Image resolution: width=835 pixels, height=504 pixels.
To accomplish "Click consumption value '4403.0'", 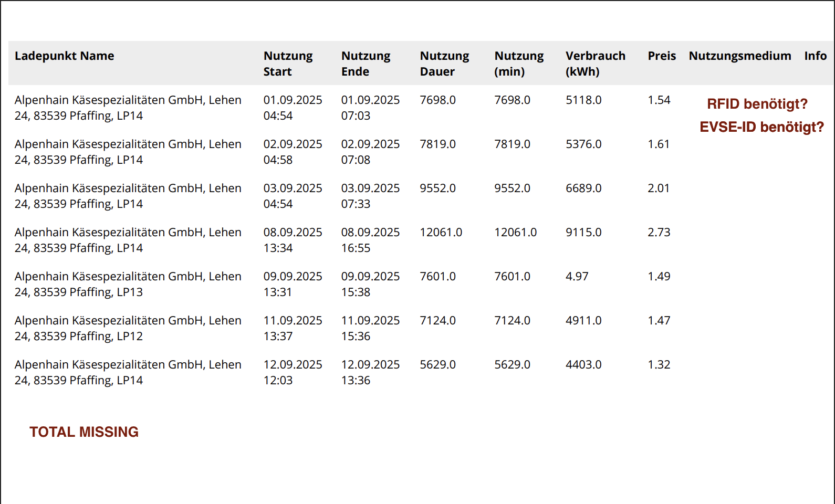I will (583, 364).
